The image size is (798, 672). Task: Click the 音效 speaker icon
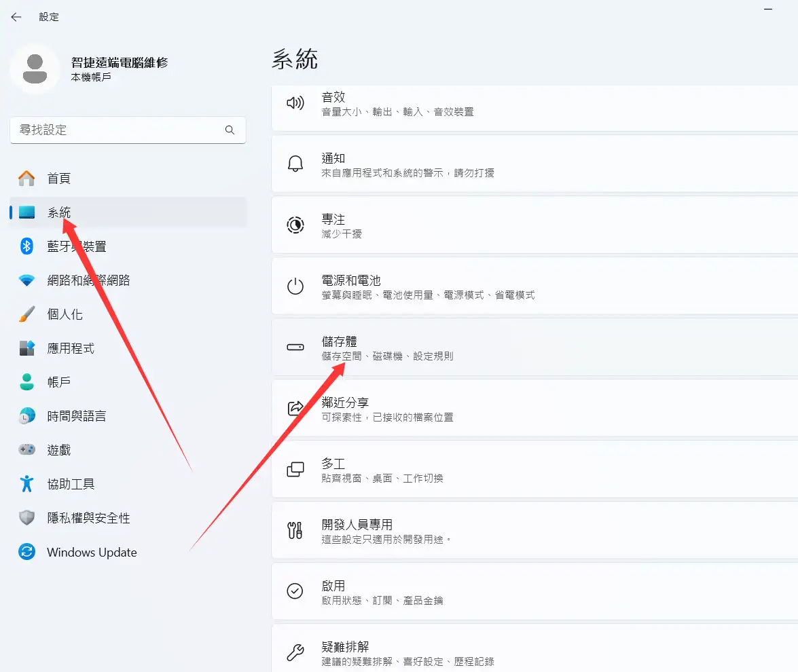point(295,103)
